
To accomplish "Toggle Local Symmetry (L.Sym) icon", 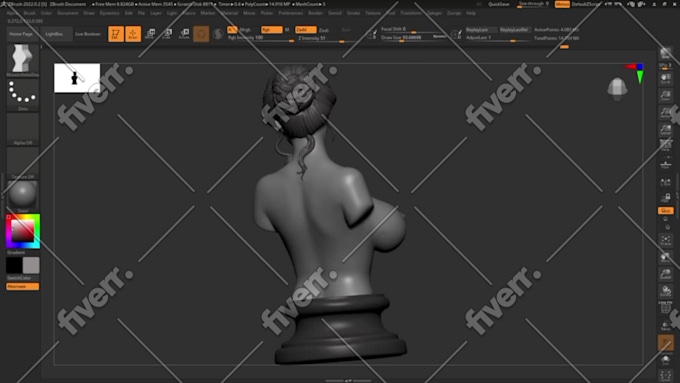I will coord(665,182).
